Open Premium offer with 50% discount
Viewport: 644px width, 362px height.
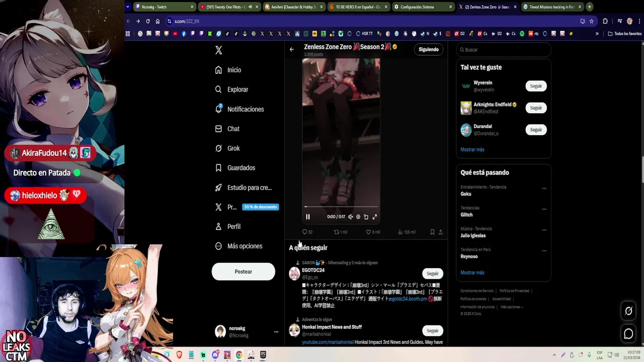pos(246,207)
